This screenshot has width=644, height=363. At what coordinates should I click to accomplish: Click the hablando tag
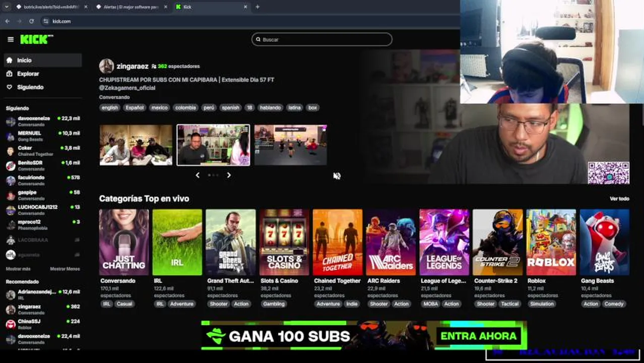coord(270,107)
